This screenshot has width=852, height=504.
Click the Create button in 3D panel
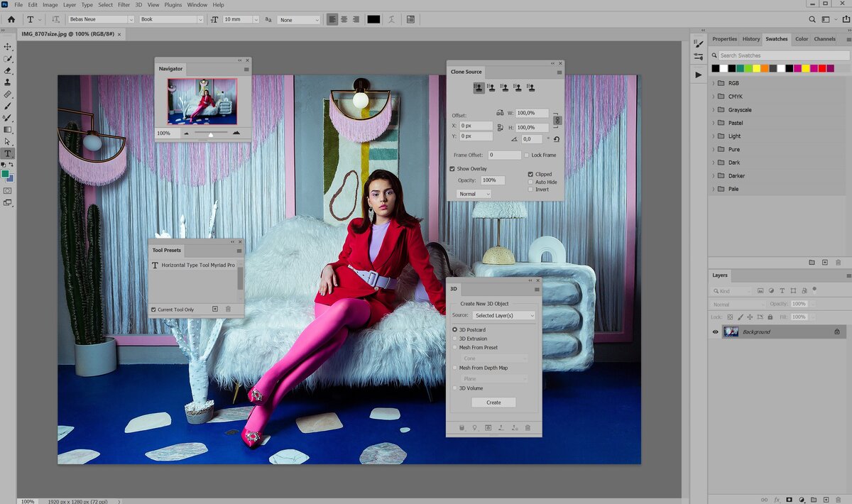pyautogui.click(x=493, y=402)
